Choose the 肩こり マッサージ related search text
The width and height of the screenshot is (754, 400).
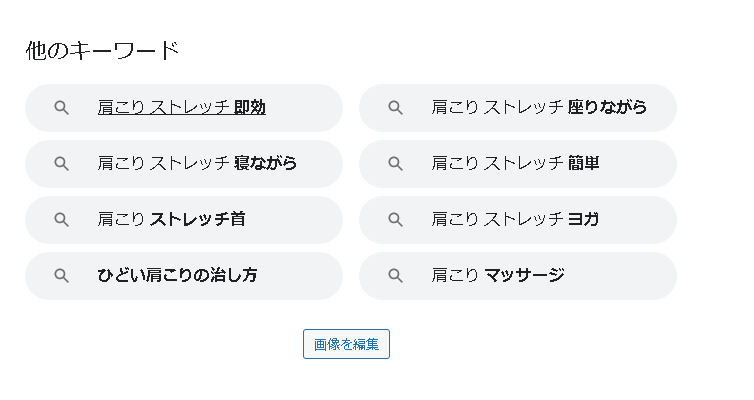(x=498, y=275)
